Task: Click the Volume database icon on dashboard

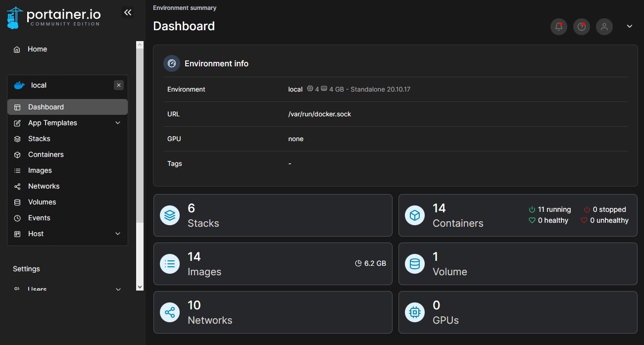Action: coord(415,264)
